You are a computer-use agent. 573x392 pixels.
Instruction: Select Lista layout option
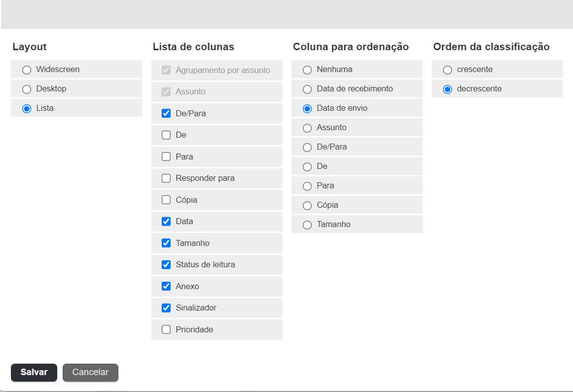point(27,109)
